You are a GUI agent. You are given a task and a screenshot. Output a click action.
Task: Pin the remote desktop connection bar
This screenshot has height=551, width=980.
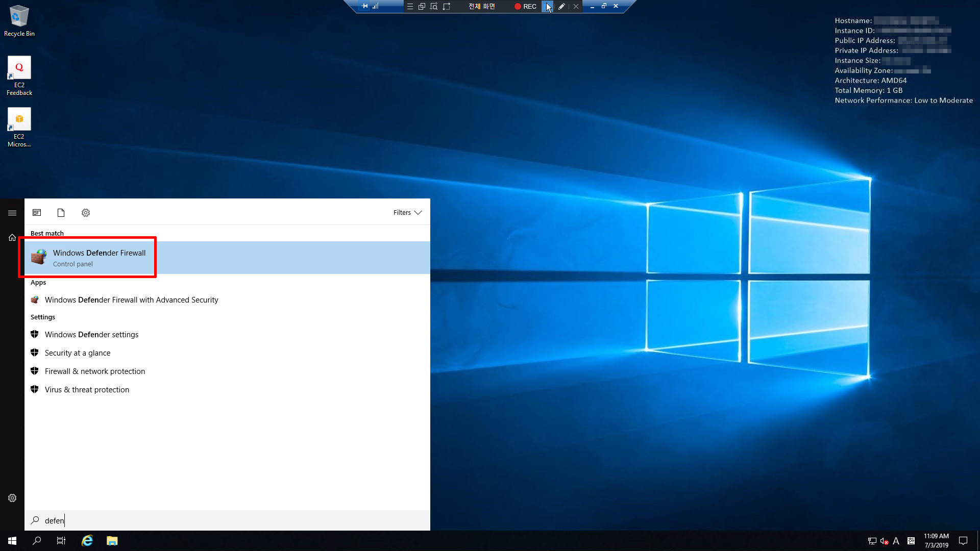[x=364, y=6]
